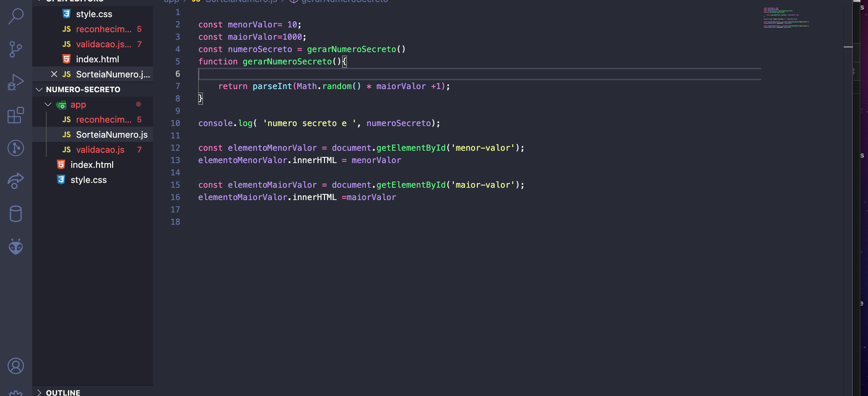Image resolution: width=868 pixels, height=396 pixels.
Task: Open index.html in NUMERO-SECRETO explorer tree
Action: click(93, 165)
